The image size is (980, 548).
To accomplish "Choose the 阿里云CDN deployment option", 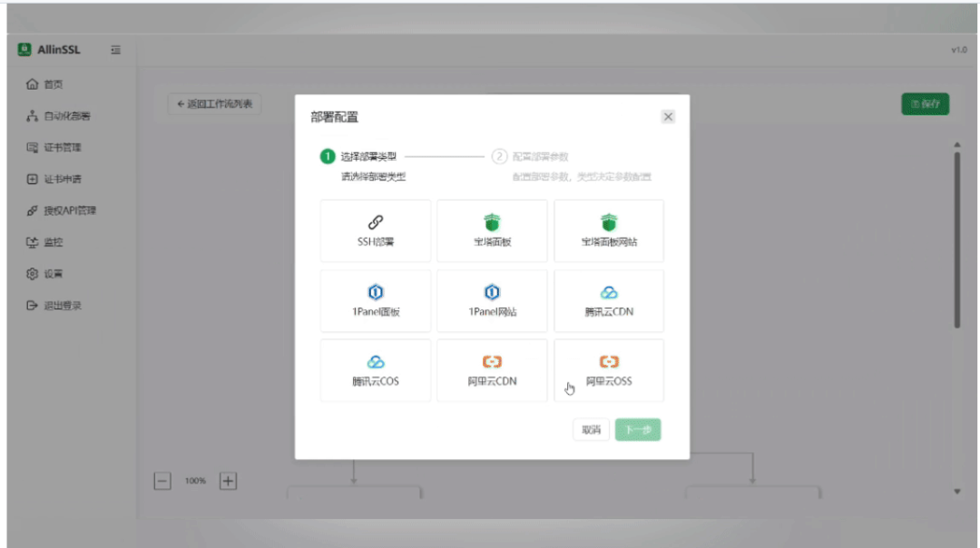I will point(492,370).
